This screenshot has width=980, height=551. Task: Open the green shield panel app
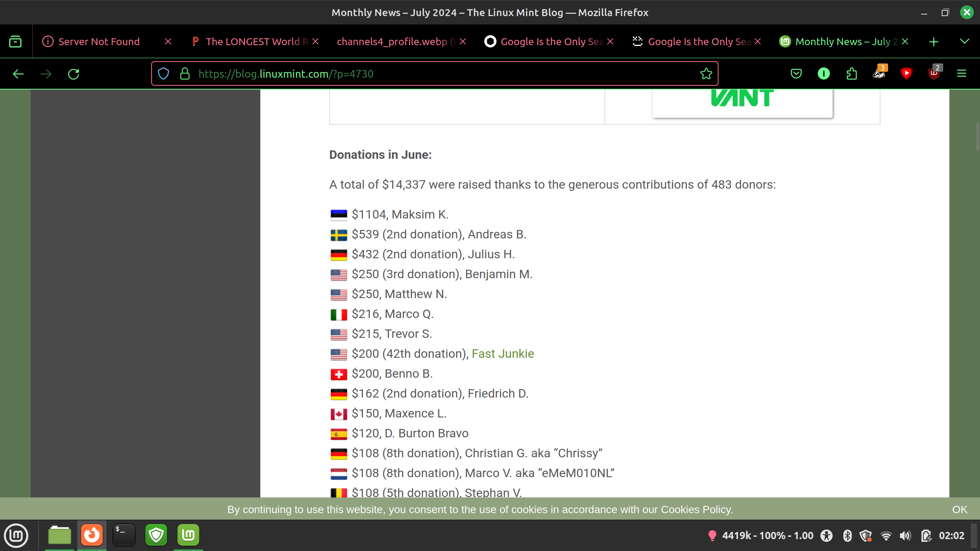156,535
